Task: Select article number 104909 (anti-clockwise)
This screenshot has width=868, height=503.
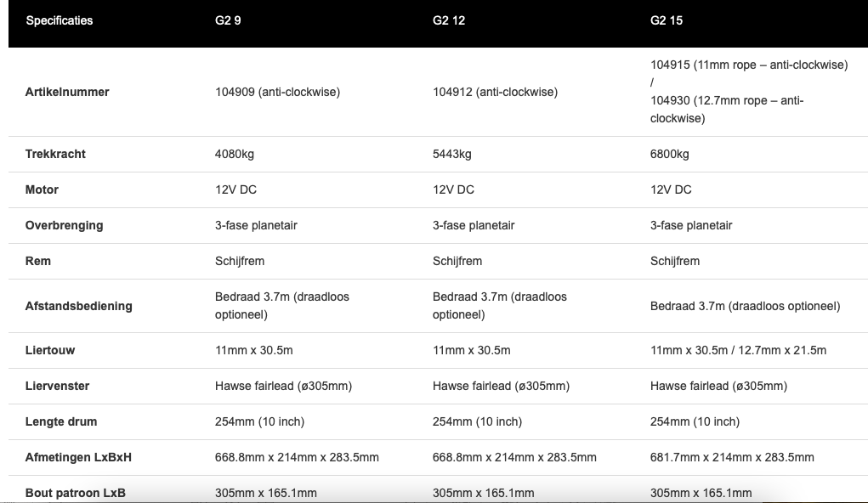Action: point(277,92)
